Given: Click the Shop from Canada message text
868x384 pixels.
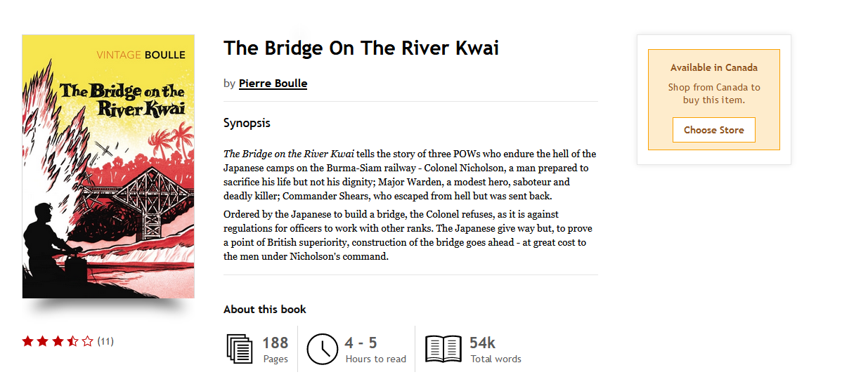Looking at the screenshot, I should tap(713, 94).
